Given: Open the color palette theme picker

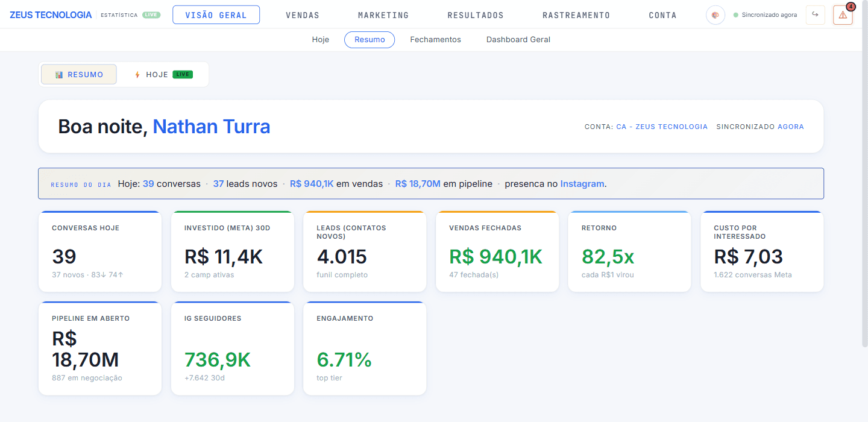Looking at the screenshot, I should 715,15.
